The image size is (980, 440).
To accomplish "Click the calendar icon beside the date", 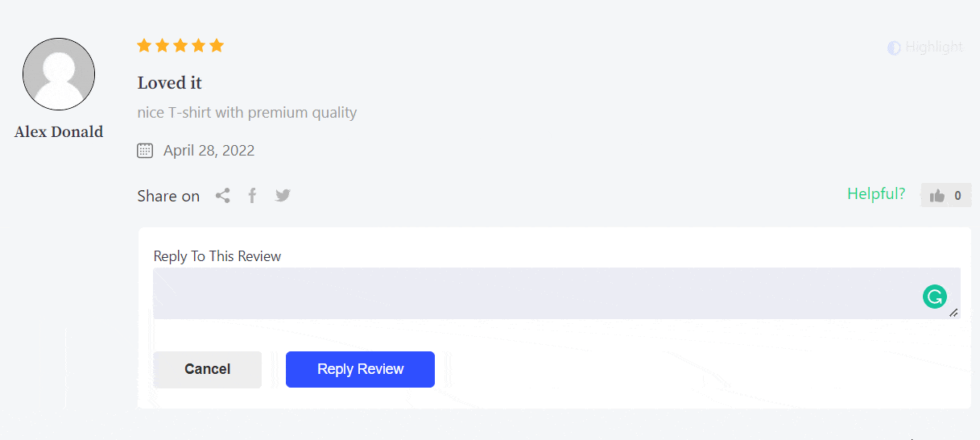I will tap(145, 150).
